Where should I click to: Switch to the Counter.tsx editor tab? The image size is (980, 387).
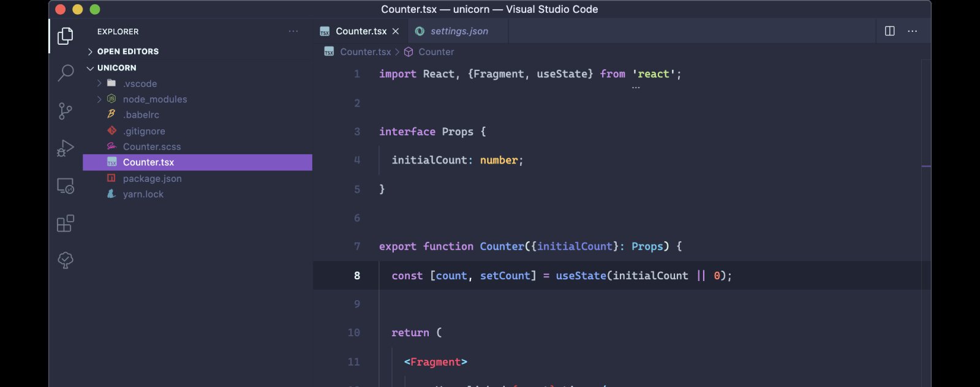(361, 31)
